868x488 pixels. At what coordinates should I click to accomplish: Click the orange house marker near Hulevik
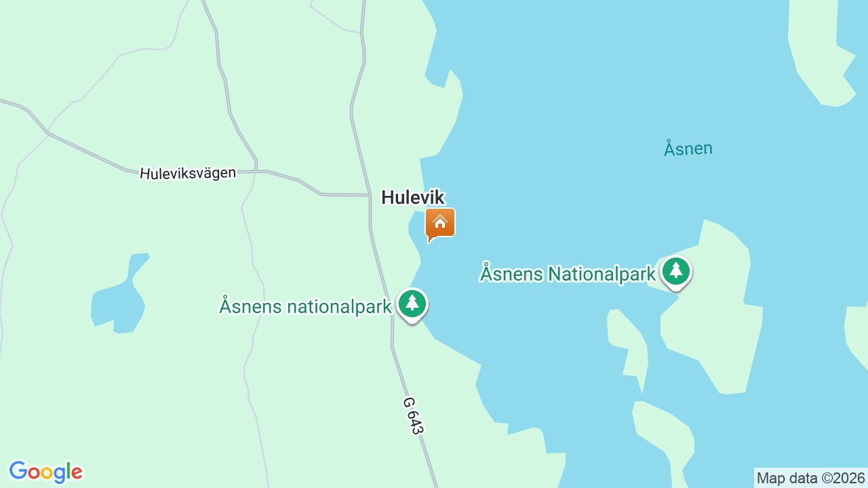[x=440, y=224]
